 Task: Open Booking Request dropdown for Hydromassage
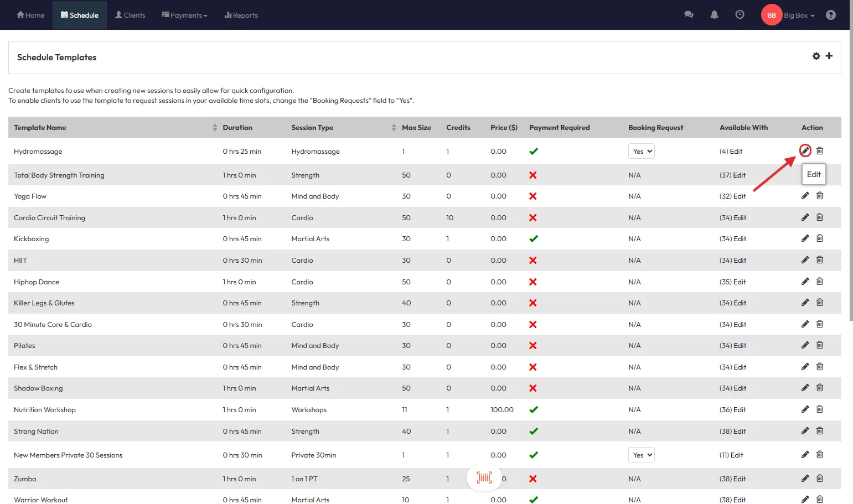tap(641, 152)
